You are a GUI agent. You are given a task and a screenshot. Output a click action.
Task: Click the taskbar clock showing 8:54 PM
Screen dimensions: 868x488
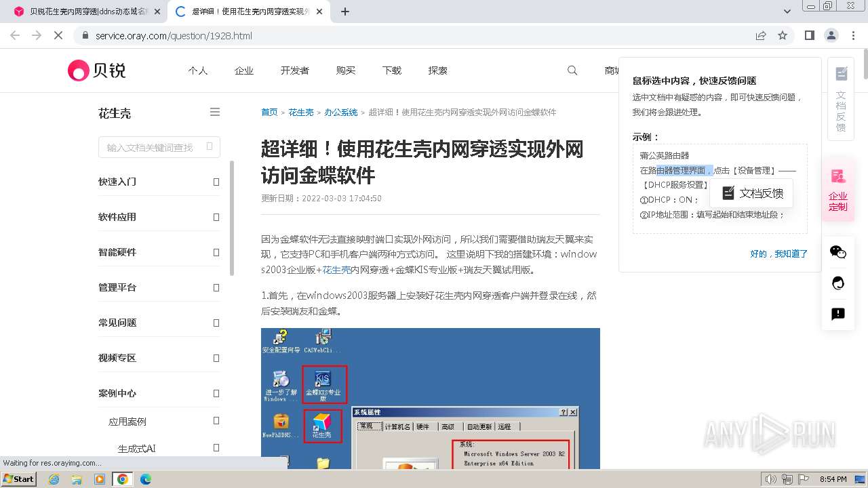click(833, 479)
